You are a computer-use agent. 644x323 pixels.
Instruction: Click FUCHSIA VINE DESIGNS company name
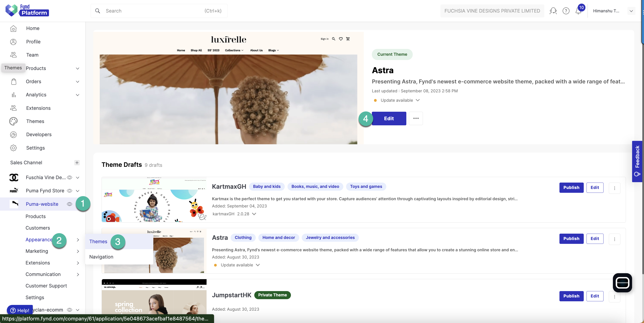tap(492, 11)
